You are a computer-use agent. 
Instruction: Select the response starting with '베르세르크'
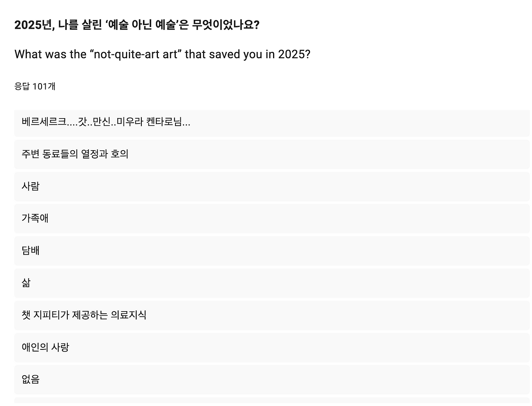coord(272,122)
